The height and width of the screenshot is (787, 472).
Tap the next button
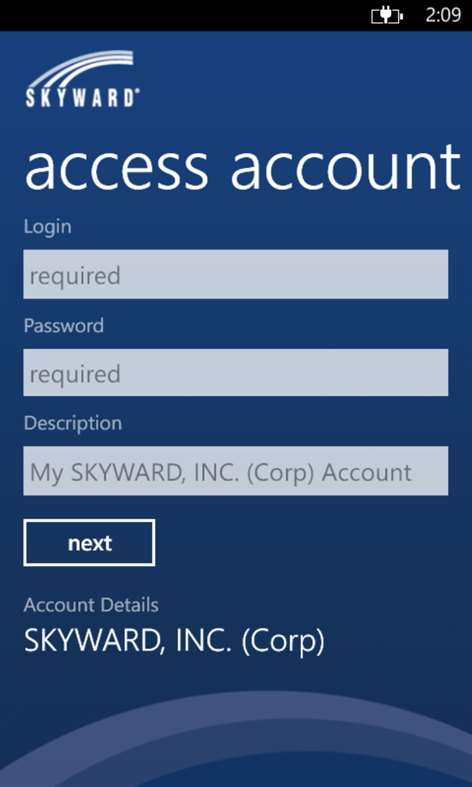89,543
